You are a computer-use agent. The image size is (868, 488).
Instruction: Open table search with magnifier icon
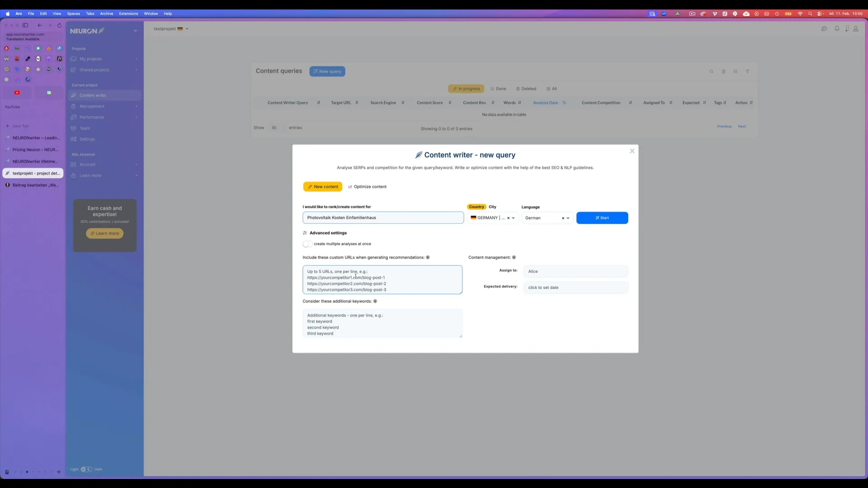[x=712, y=71]
